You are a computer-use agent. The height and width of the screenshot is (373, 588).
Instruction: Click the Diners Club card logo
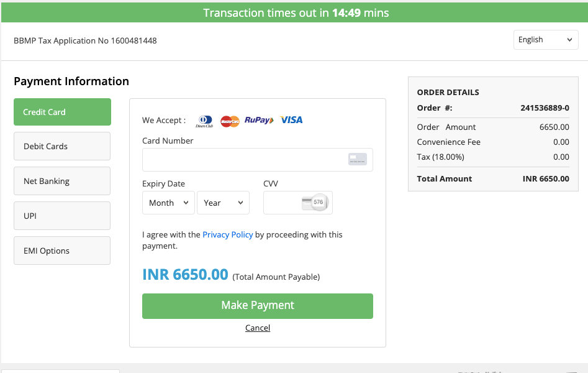click(205, 121)
